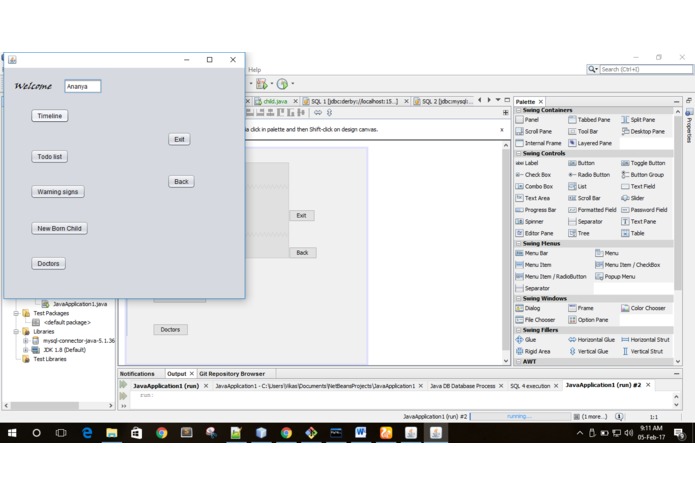695x494 pixels.
Task: Open the Git Repository Browser tab
Action: pos(232,373)
